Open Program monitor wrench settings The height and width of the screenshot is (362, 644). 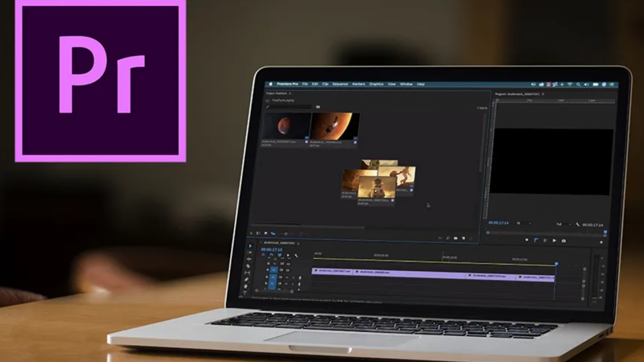[x=578, y=225]
